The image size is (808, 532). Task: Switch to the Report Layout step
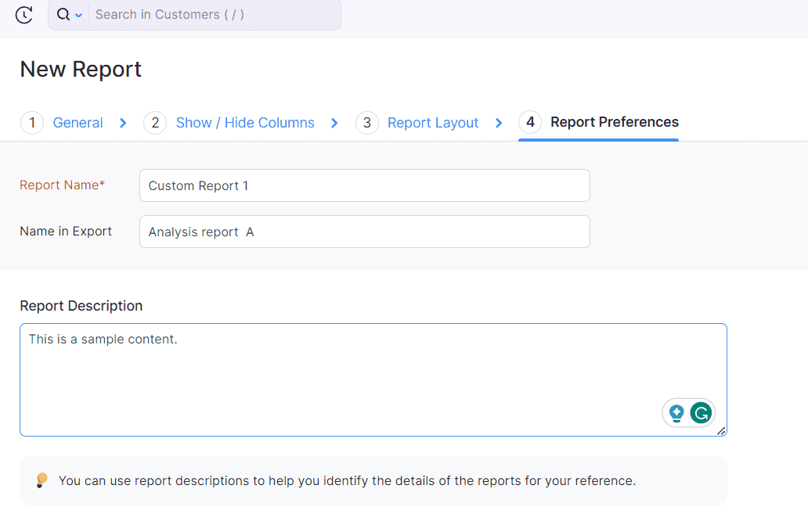[x=433, y=123]
